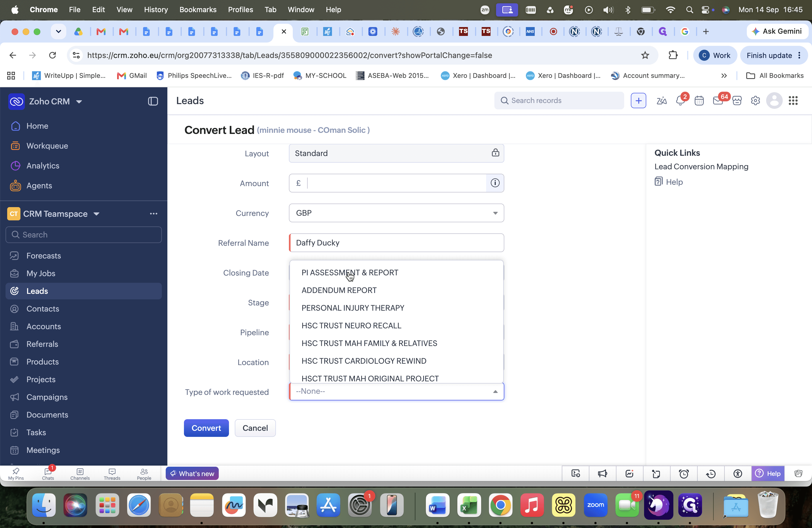Select ADDENDUM REPORT option
Viewport: 812px width, 528px height.
[x=396, y=290]
